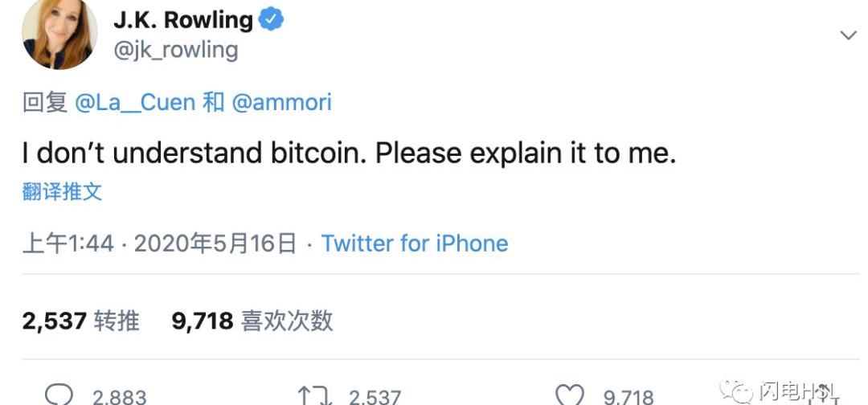Open the @La_Cuen mention link
Viewport: 868px width, 405px height.
(135, 102)
